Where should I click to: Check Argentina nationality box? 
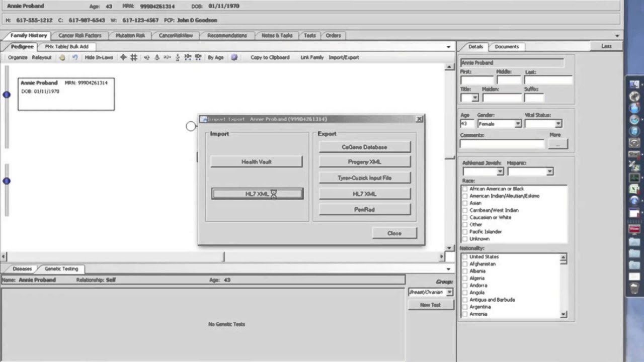point(465,307)
